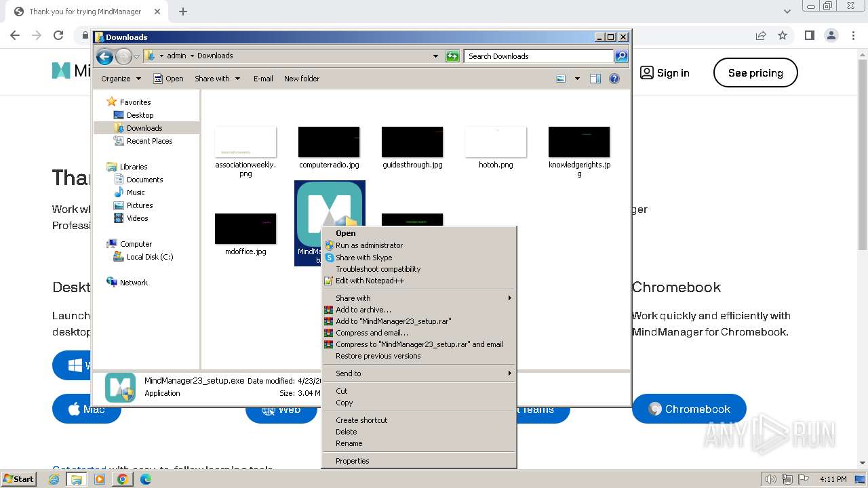Click the volume icon in system tray

[x=770, y=479]
